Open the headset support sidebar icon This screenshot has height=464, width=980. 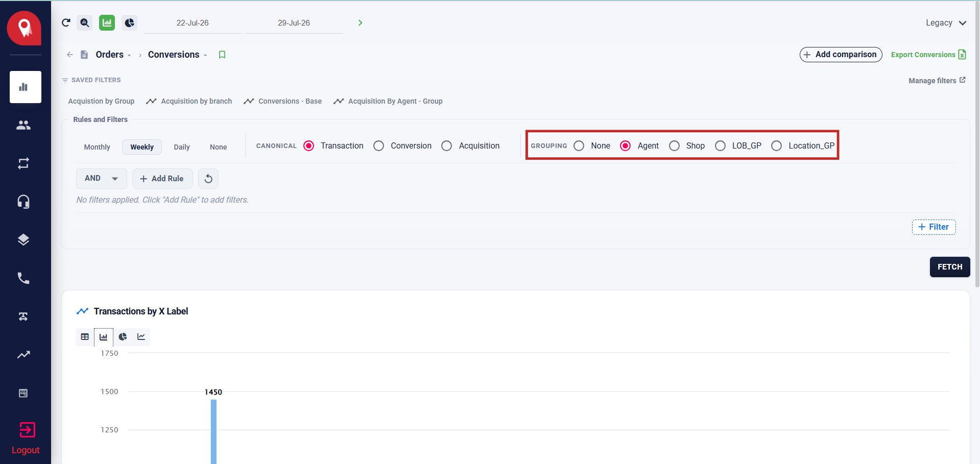click(x=23, y=202)
